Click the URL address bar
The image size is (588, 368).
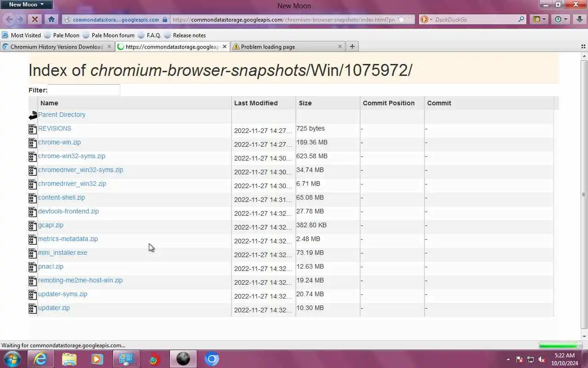pyautogui.click(x=283, y=20)
